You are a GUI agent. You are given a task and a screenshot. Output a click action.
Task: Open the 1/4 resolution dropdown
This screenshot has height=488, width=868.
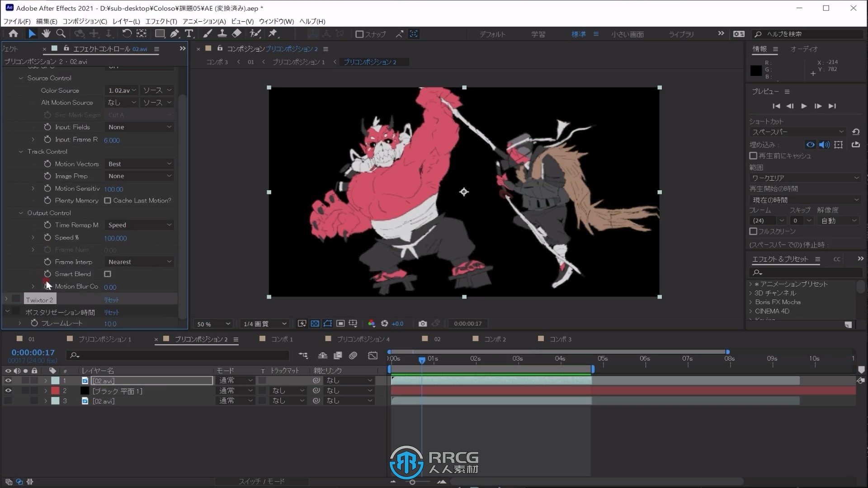264,324
